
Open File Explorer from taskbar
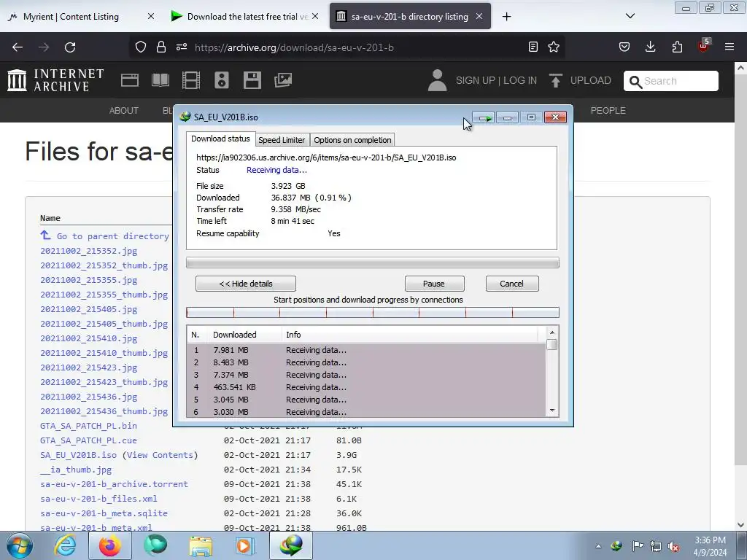(201, 545)
